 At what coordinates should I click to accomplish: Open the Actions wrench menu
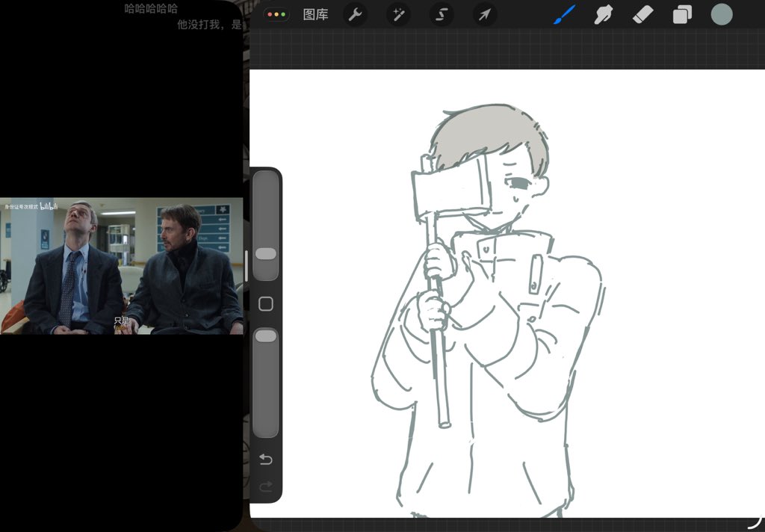coord(355,15)
